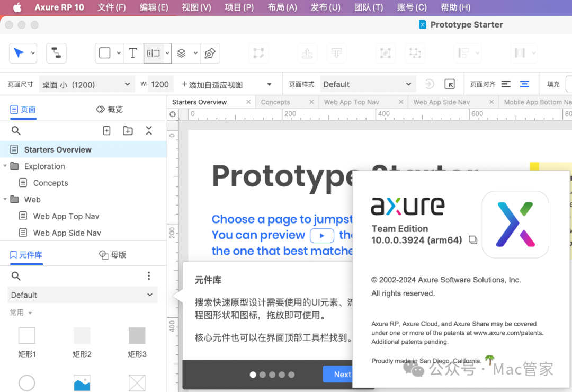572x392 pixels.
Task: Select Starters Overview in the page tree
Action: [x=83, y=149]
